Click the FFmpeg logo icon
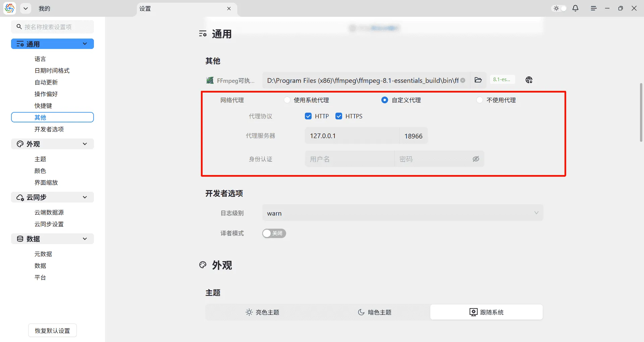The height and width of the screenshot is (342, 644). tap(210, 80)
